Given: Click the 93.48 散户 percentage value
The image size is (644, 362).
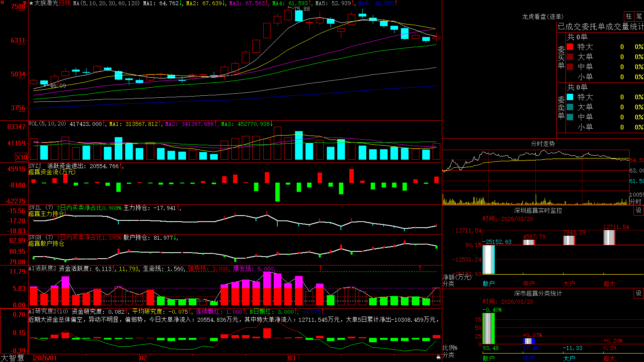Looking at the screenshot, I should coord(490,348).
